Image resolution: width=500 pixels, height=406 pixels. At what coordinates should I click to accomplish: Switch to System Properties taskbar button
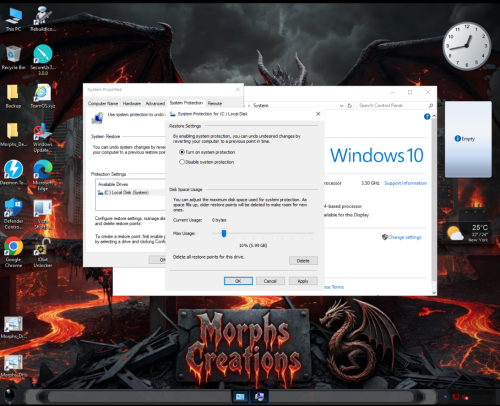[259, 397]
